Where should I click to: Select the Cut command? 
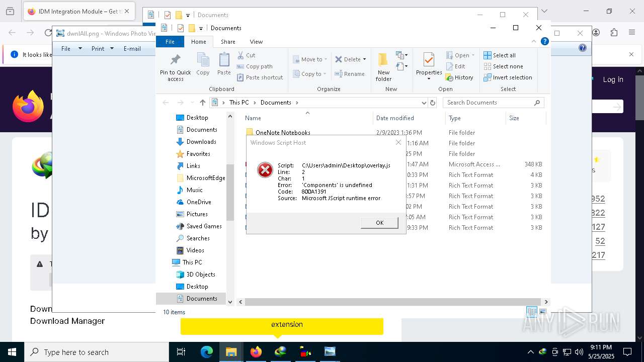[x=247, y=55]
